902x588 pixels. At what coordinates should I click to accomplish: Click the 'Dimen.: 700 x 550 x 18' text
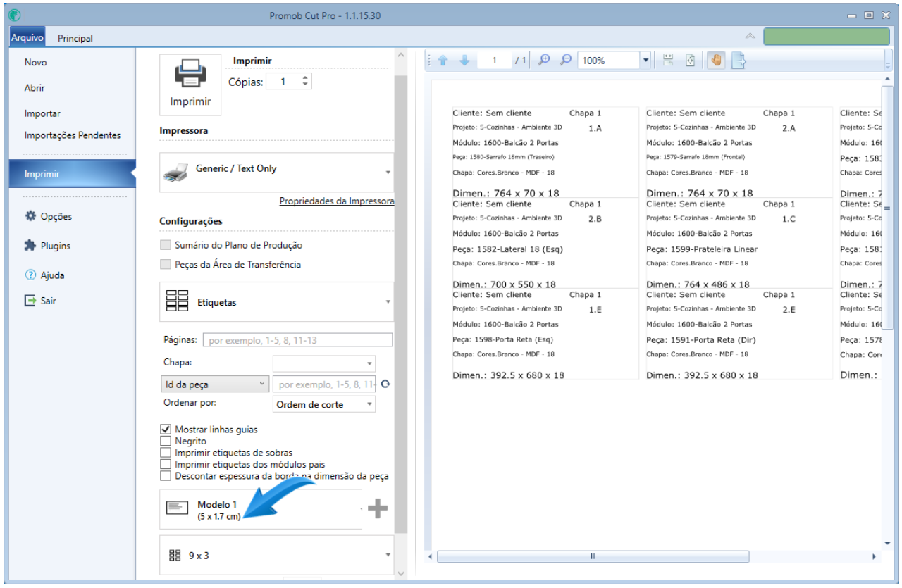[x=504, y=284]
